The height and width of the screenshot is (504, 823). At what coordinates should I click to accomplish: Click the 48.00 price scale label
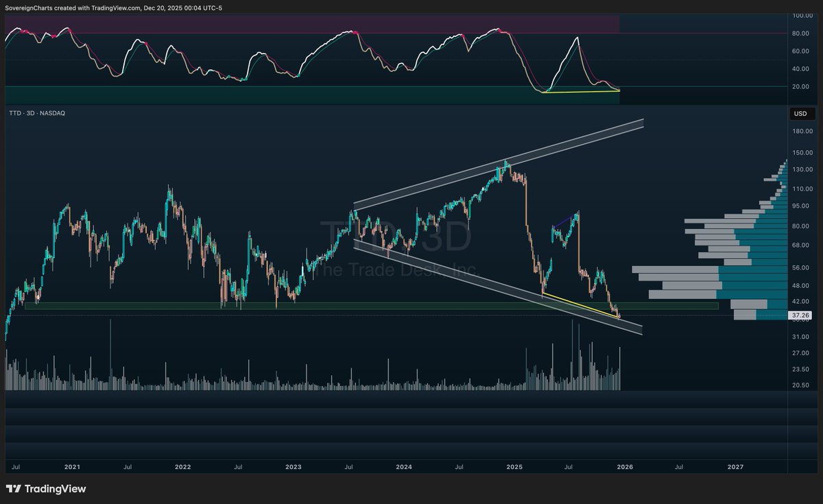(x=800, y=285)
